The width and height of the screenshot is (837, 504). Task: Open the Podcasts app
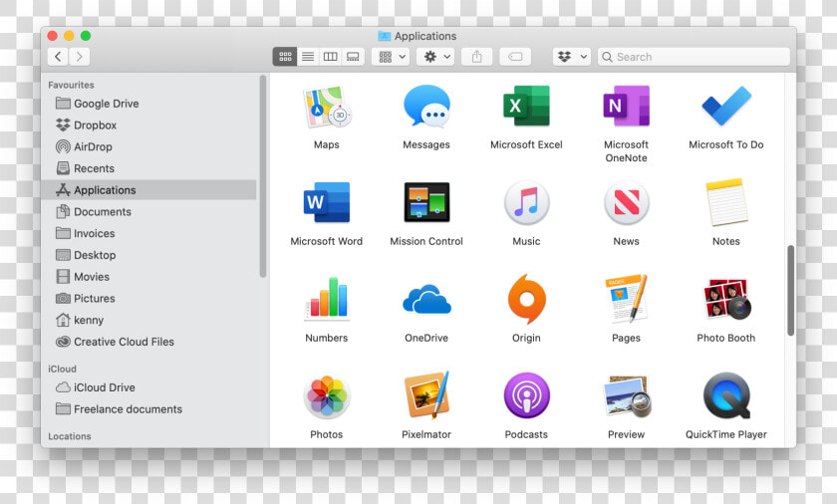coord(526,395)
